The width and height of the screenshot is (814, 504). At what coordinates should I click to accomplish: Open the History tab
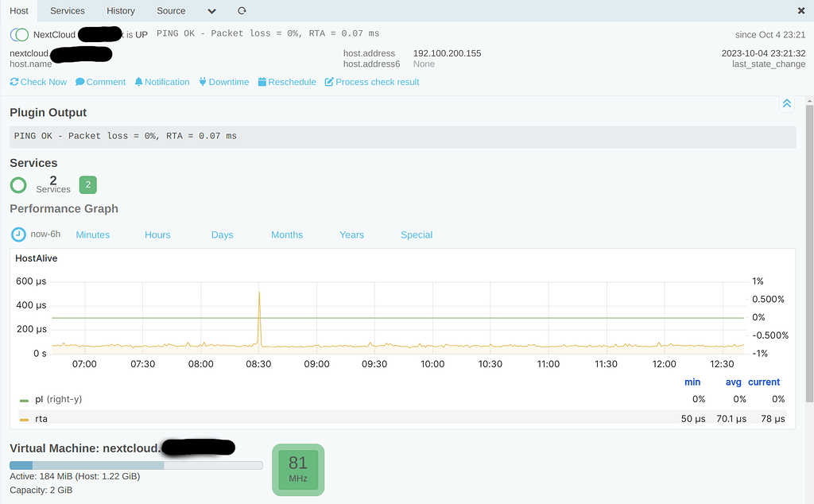coord(120,10)
